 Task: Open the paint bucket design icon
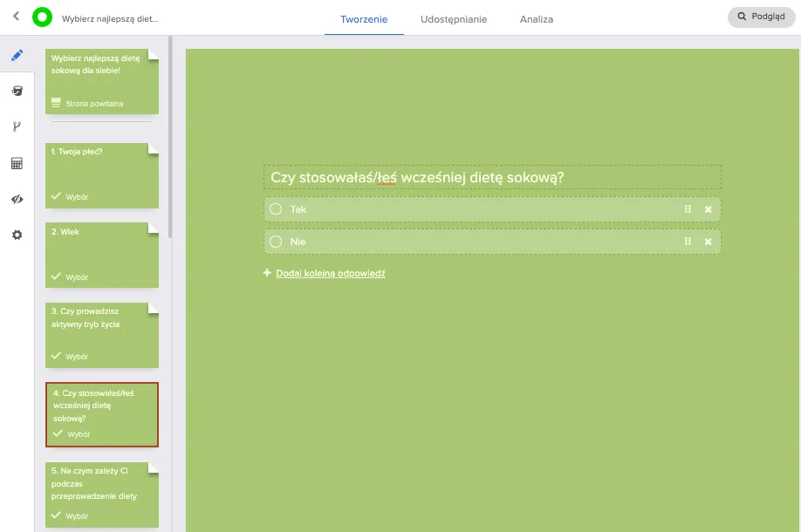coord(17,91)
